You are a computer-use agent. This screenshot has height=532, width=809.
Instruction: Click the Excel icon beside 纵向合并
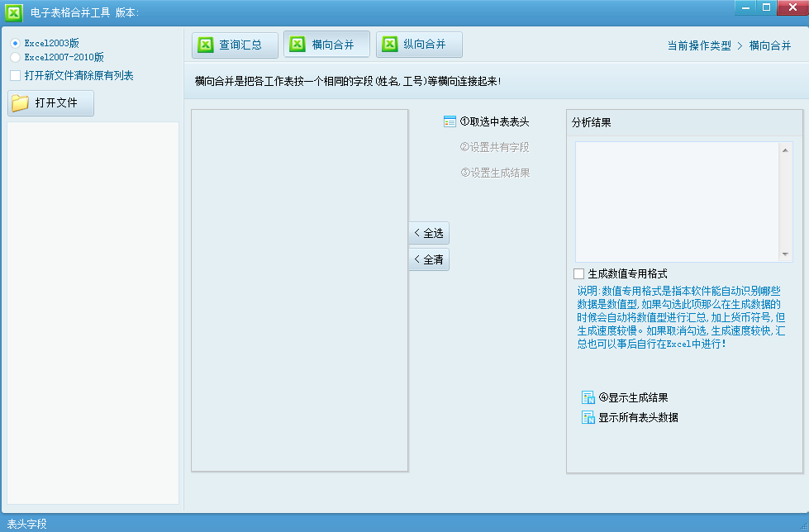tap(390, 45)
